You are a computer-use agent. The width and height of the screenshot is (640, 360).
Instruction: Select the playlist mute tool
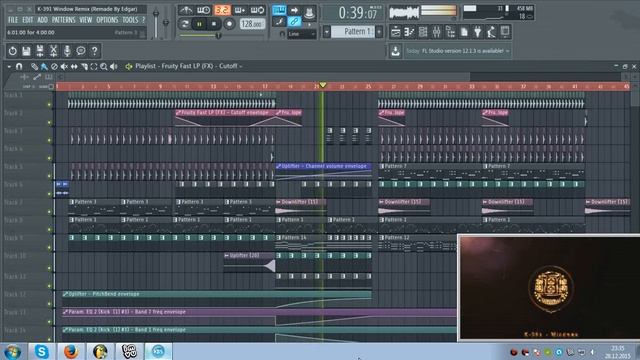click(x=64, y=66)
